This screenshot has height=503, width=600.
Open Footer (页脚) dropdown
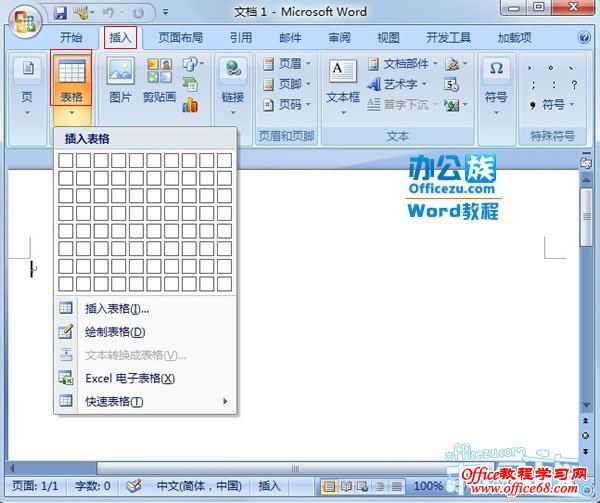tap(287, 84)
